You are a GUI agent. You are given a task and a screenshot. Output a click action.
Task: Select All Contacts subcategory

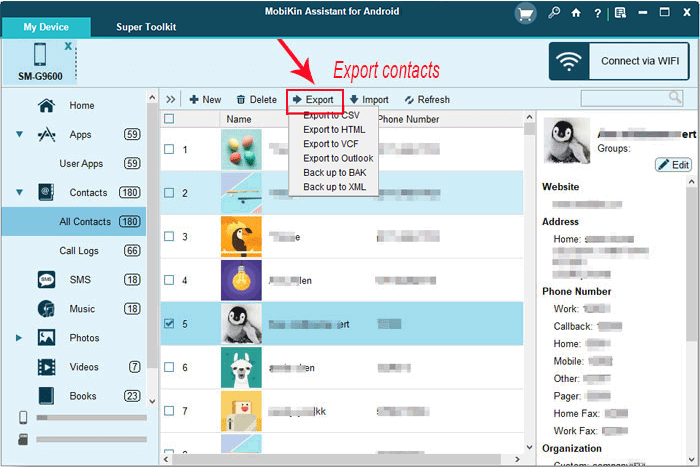pos(74,221)
